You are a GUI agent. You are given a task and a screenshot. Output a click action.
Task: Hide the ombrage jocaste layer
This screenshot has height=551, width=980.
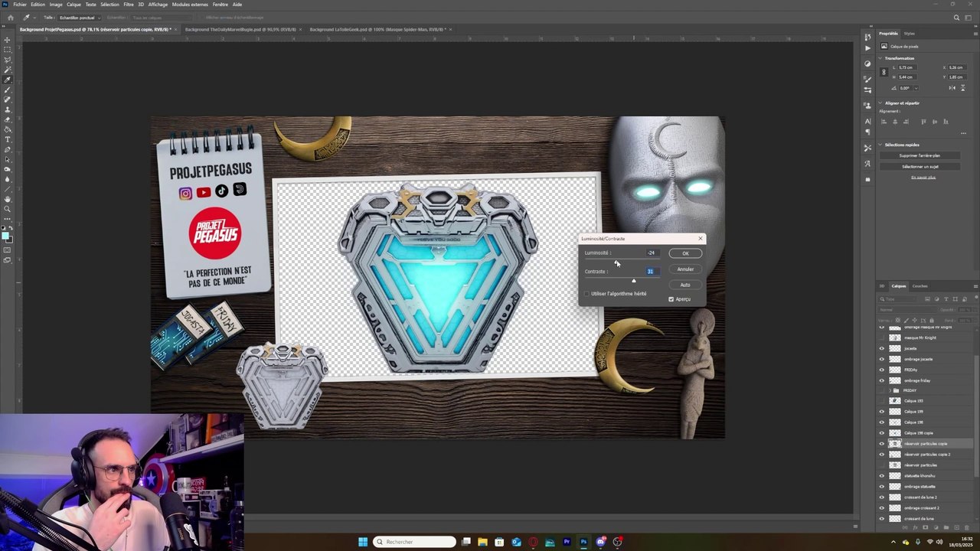pyautogui.click(x=881, y=359)
